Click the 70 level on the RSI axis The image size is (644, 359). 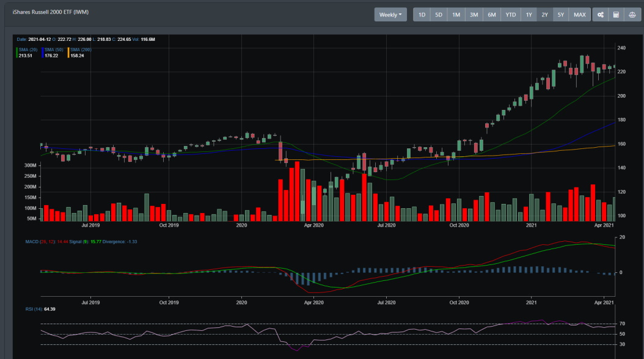pyautogui.click(x=622, y=324)
